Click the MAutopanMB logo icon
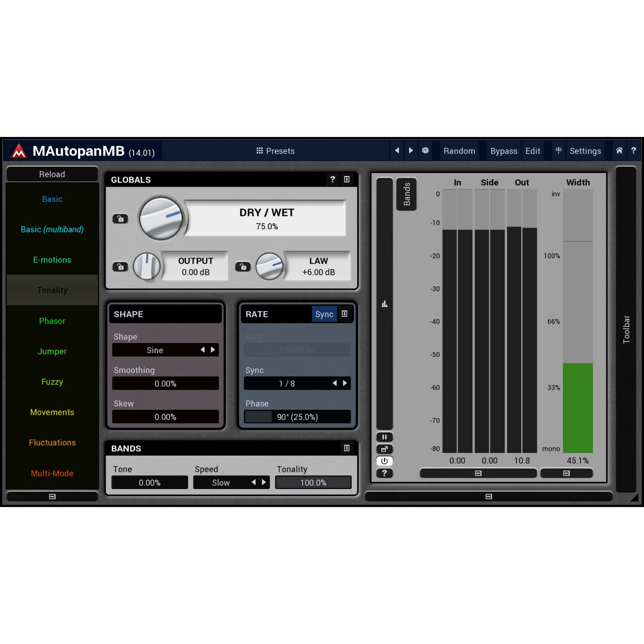This screenshot has width=644, height=644. pos(19,151)
